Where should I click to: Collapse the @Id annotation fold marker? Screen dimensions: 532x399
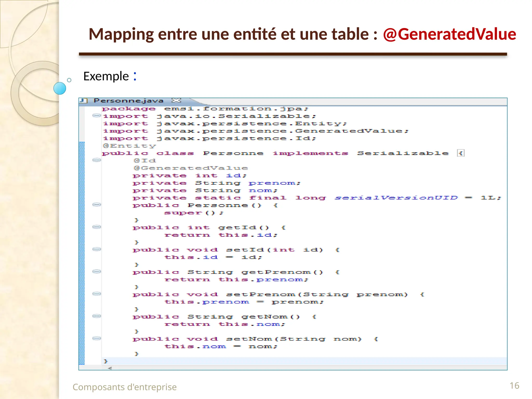[97, 160]
